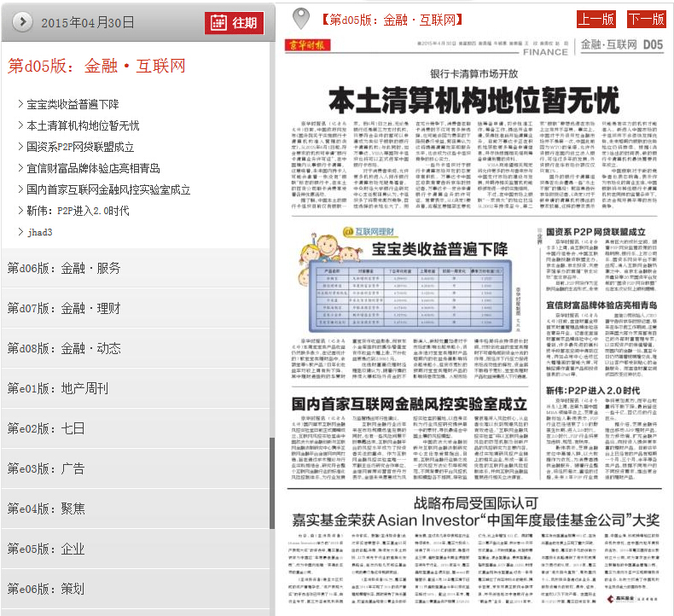Click newspaper headline 宜信财富品牌体验店亮相青岛
Viewport: 674px width, 616px height.
point(601,305)
